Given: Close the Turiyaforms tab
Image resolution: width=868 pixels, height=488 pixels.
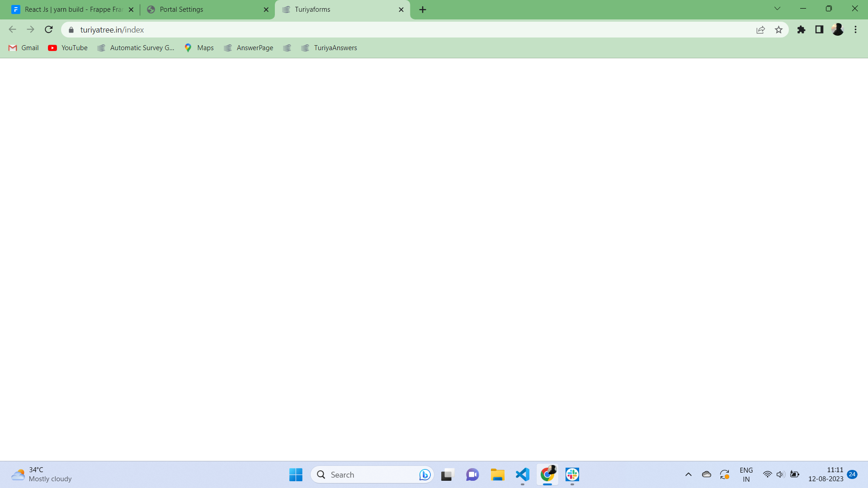Looking at the screenshot, I should click(401, 9).
